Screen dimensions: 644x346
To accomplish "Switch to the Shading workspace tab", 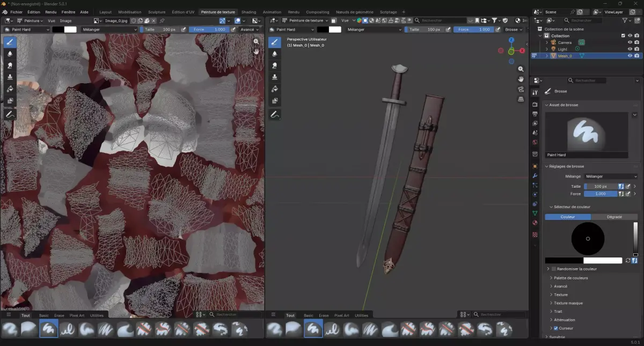I will pos(248,12).
